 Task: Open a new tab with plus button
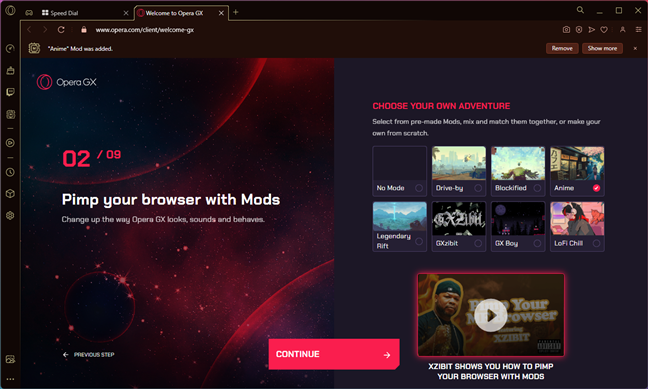[x=236, y=12]
